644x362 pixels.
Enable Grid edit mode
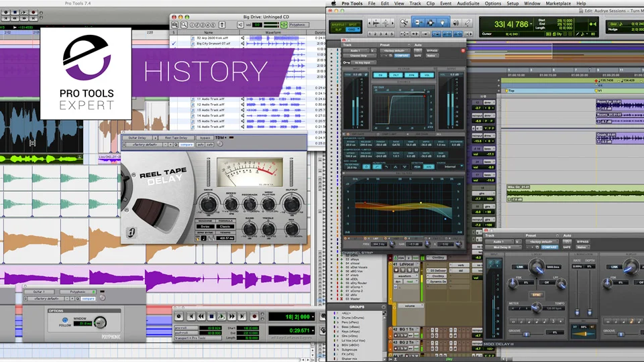pyautogui.click(x=353, y=30)
